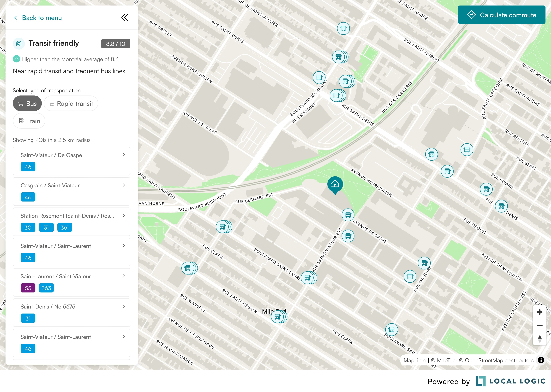Expand Saint-Viateur / De Gaspé stop chevron
551x392 pixels.
(124, 155)
